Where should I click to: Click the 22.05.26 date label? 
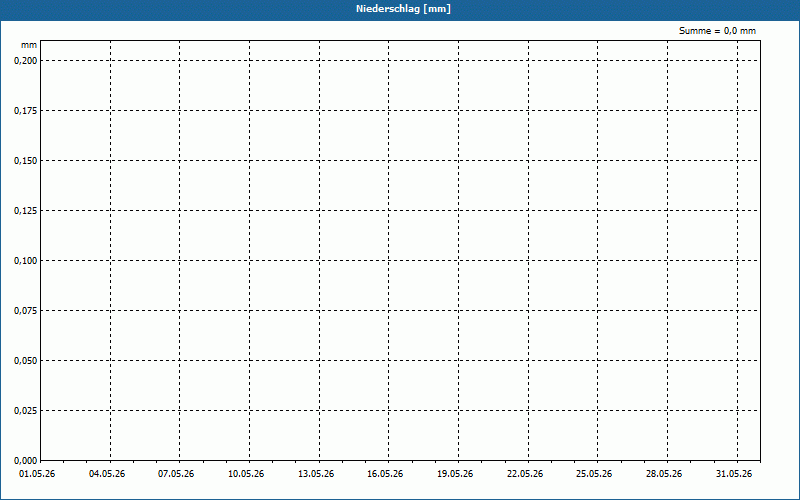pyautogui.click(x=525, y=474)
